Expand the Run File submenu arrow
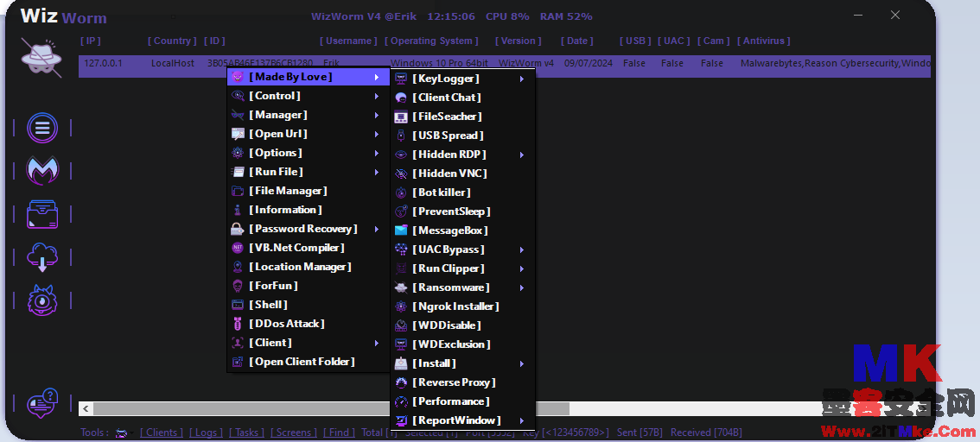 (377, 173)
